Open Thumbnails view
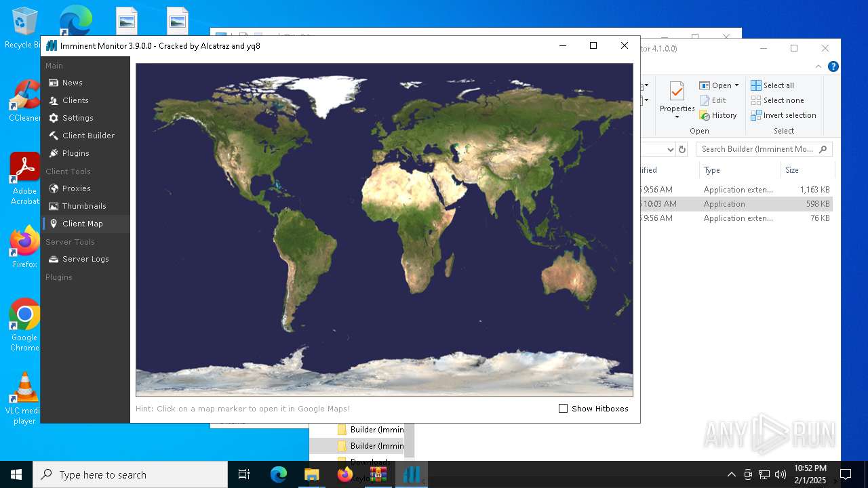The image size is (868, 488). [x=84, y=206]
